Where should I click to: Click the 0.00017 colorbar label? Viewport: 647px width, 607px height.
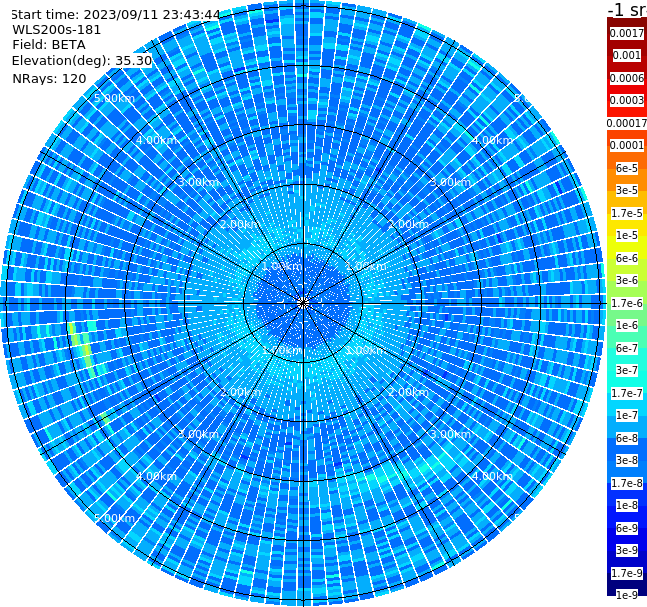pyautogui.click(x=627, y=123)
